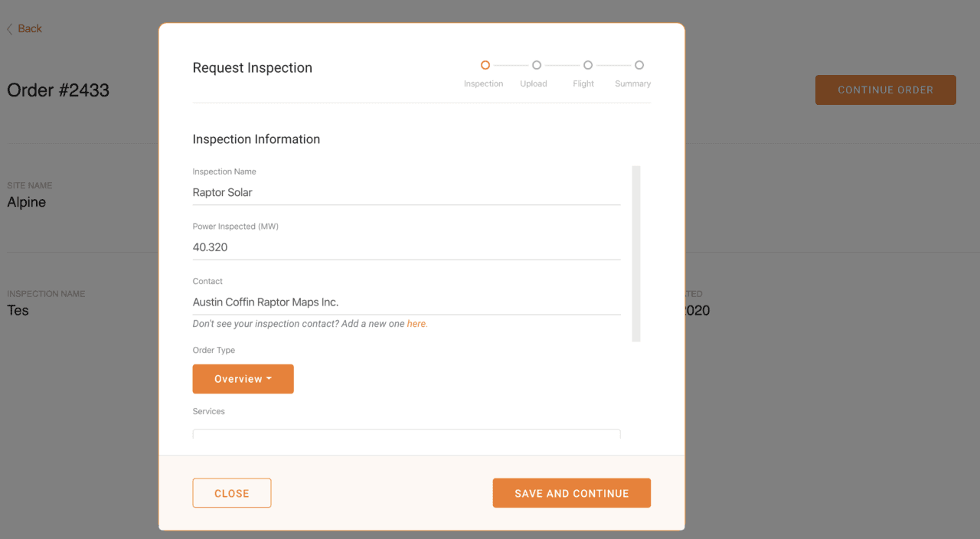Image resolution: width=980 pixels, height=539 pixels.
Task: Select the Summary step label
Action: [x=633, y=83]
